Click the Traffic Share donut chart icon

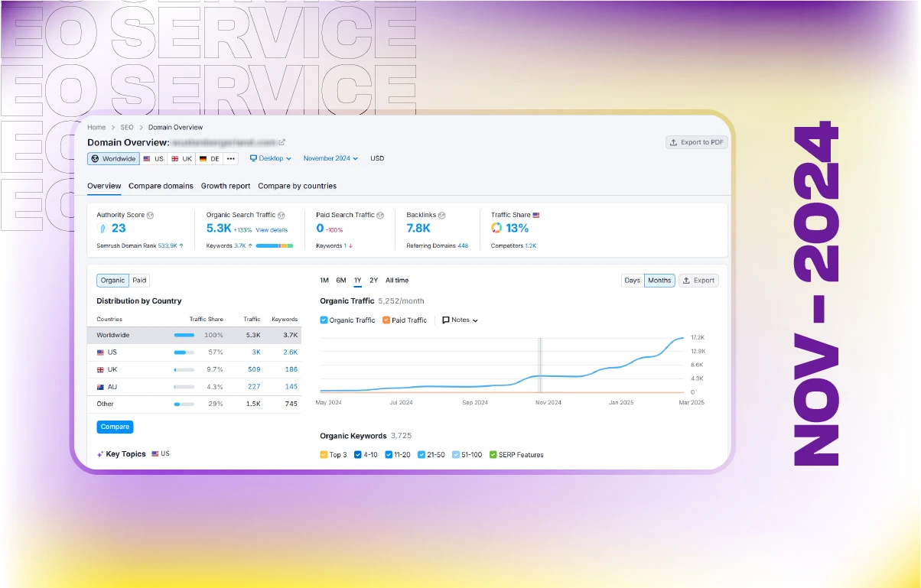(496, 228)
